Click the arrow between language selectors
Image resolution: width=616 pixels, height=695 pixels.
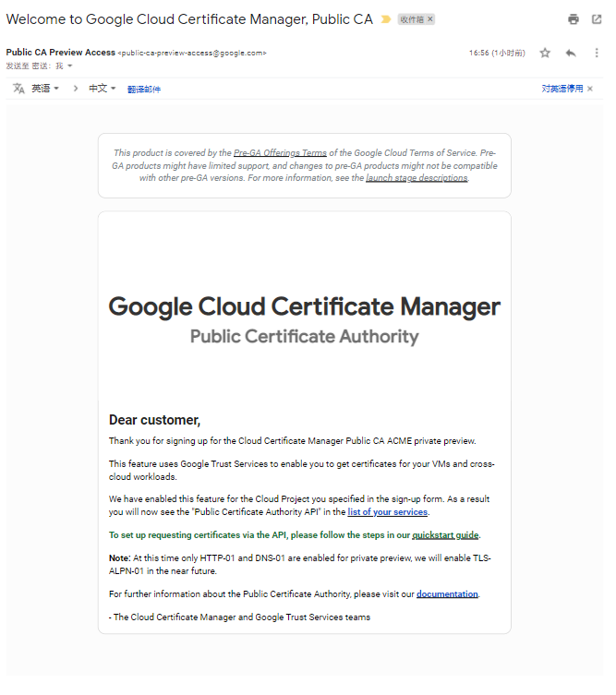(76, 89)
